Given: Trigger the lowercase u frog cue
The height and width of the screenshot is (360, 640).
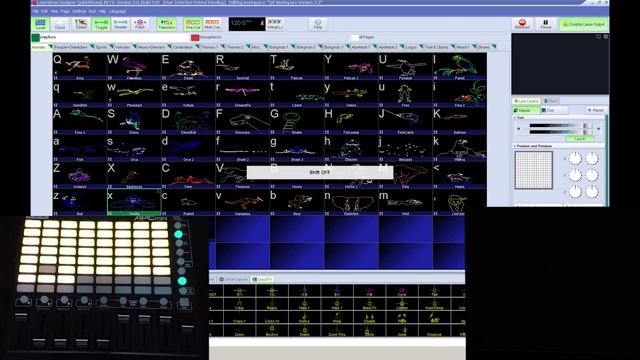Looking at the screenshot, I should point(405,93).
